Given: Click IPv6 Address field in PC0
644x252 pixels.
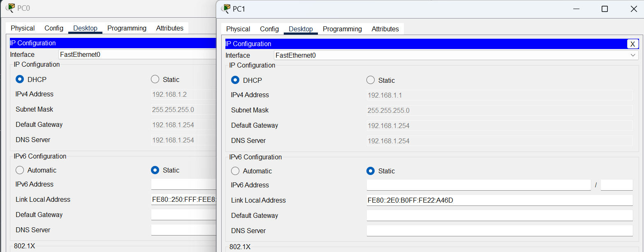Looking at the screenshot, I should pos(184,184).
